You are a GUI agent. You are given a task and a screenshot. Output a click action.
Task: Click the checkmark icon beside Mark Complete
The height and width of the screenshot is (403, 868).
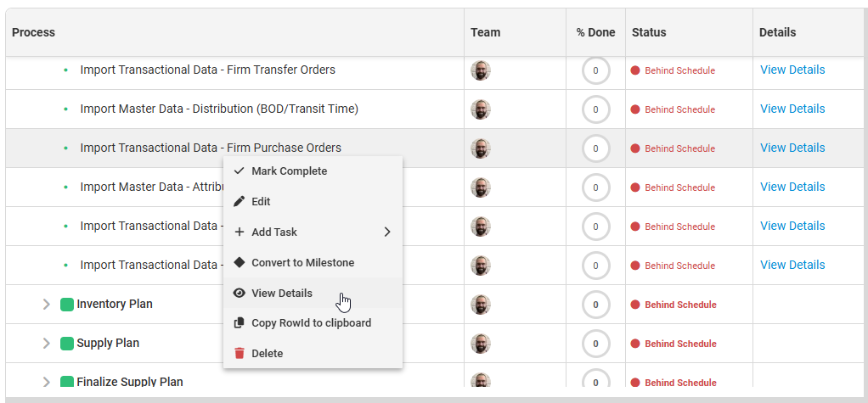pos(239,171)
